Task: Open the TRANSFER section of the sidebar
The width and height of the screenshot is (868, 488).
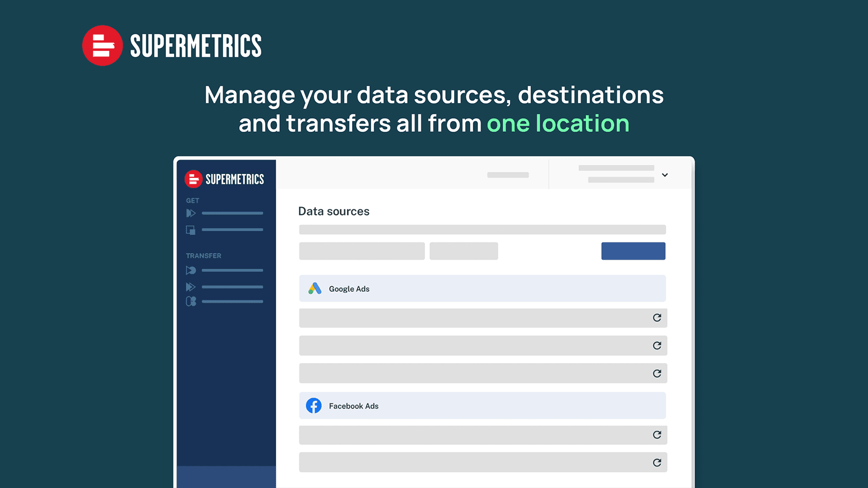Action: point(203,255)
